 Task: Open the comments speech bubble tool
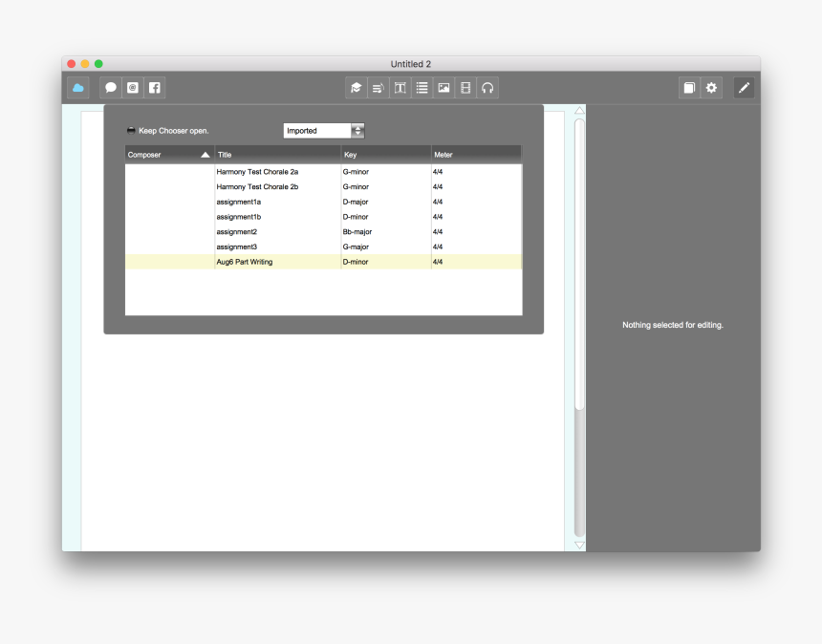click(x=110, y=87)
